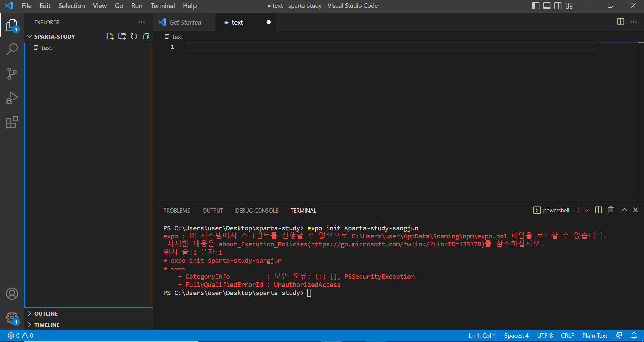This screenshot has height=342, width=644.
Task: Open the Edit menu
Action: click(x=45, y=6)
